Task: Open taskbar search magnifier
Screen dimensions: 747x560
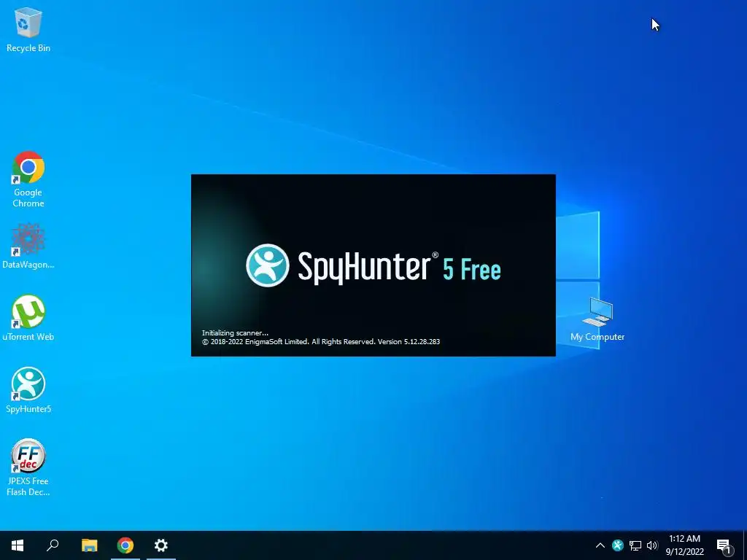Action: pos(53,545)
